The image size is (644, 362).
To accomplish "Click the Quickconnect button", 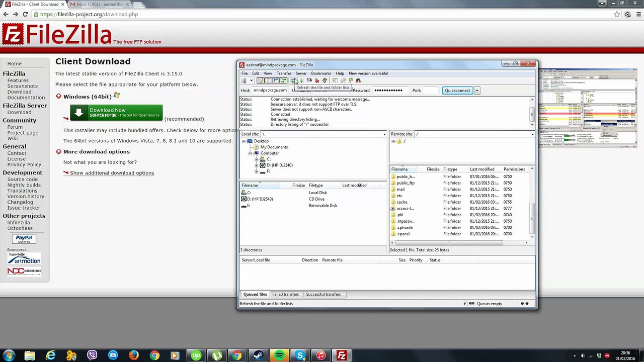I will [457, 90].
